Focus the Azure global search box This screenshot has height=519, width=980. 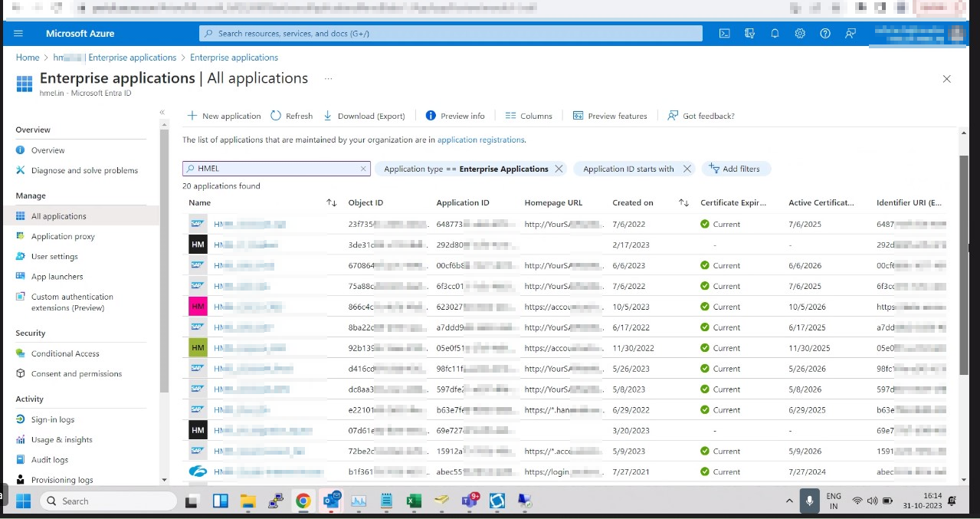pyautogui.click(x=451, y=34)
